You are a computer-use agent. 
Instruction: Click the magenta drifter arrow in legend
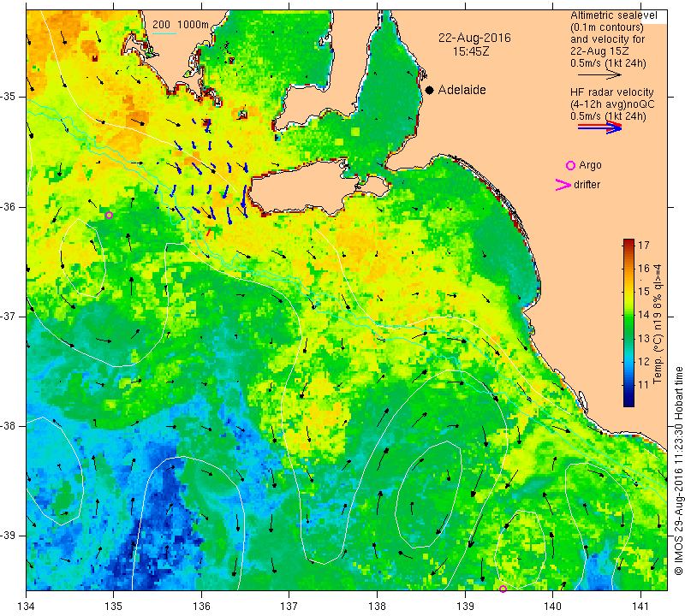(563, 185)
